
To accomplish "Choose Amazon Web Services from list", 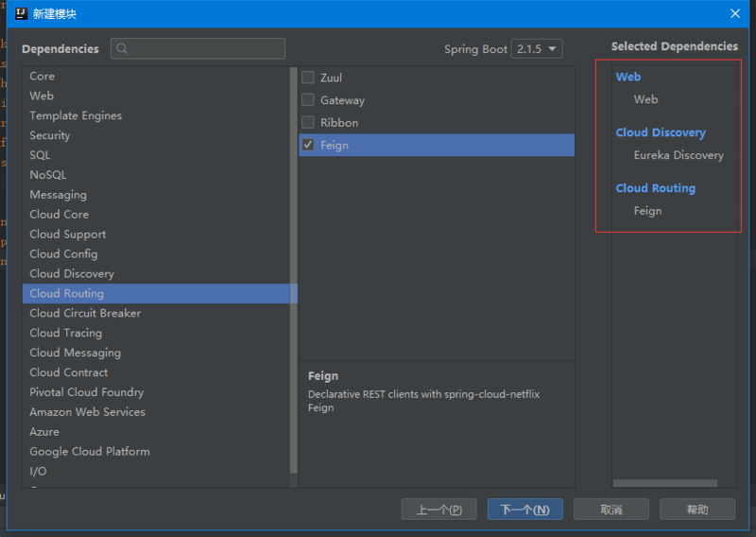I will click(88, 412).
